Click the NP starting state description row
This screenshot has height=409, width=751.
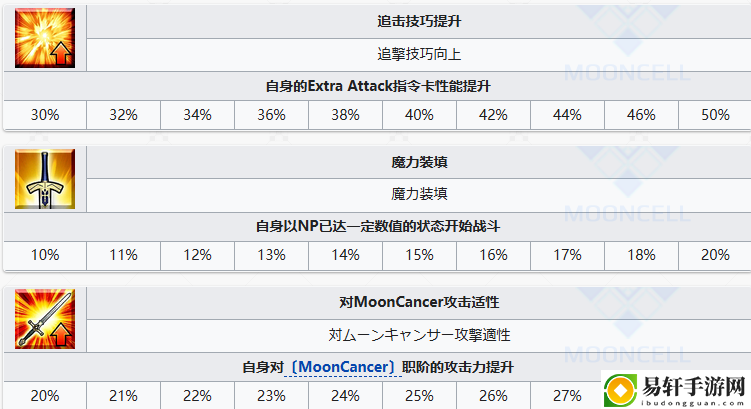click(x=377, y=227)
